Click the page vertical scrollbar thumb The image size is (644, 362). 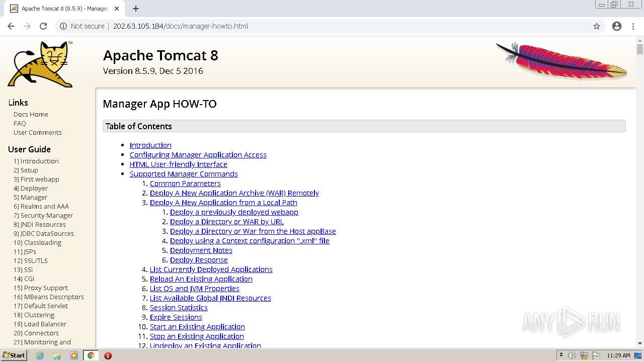tap(640, 49)
